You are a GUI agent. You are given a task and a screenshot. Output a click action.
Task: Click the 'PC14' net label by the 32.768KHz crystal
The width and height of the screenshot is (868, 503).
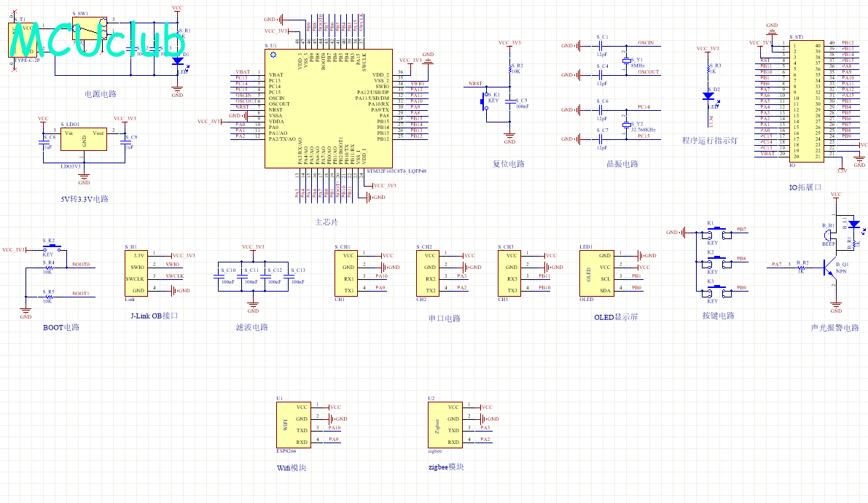644,107
